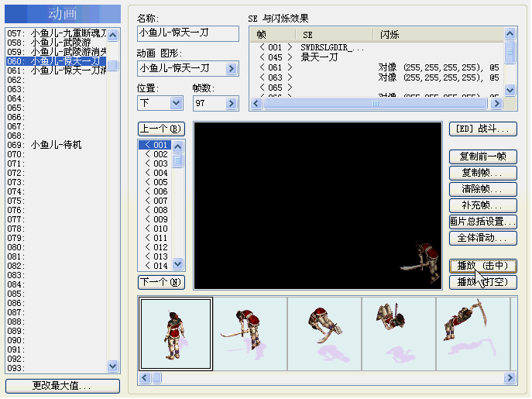The width and height of the screenshot is (532, 399).
Task: Select frame 011 in the frame list
Action: (x=156, y=238)
